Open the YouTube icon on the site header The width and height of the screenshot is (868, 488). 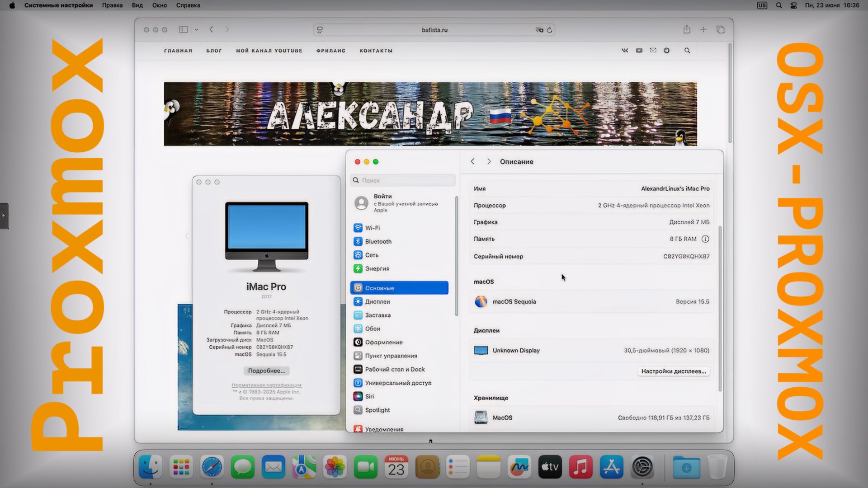pos(639,51)
